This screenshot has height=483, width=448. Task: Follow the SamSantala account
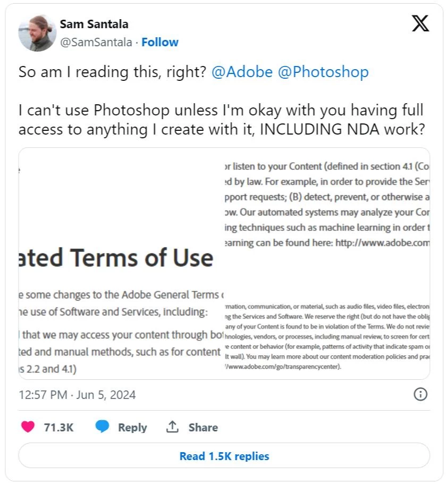tap(159, 42)
